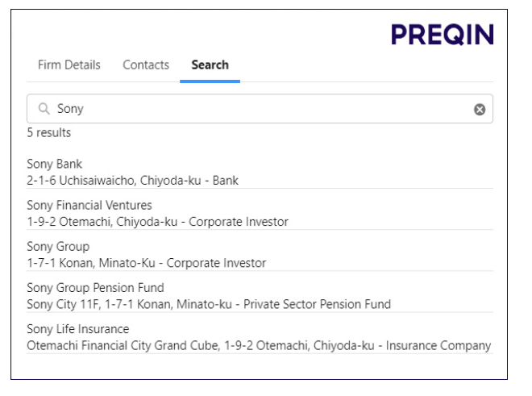Open Sony Life Insurance result

(77, 329)
